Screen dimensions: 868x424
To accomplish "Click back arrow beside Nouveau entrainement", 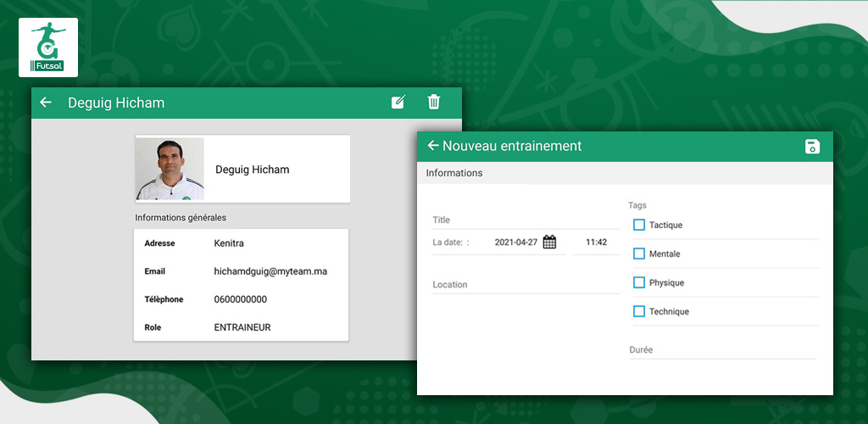I will click(433, 146).
